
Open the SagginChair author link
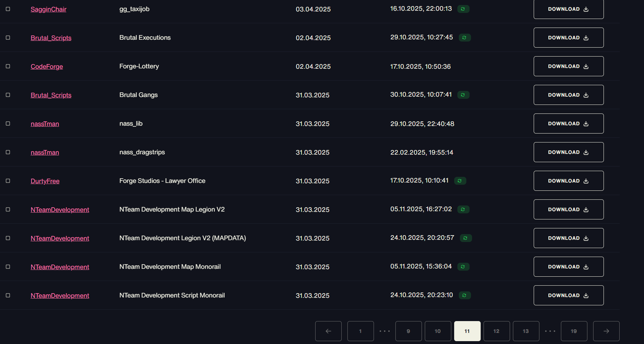coord(49,9)
